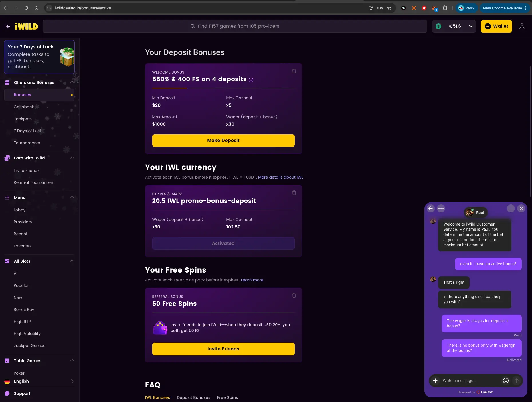The height and width of the screenshot is (402, 532).
Task: Open the chat options menu (three dots)
Action: coord(441,208)
